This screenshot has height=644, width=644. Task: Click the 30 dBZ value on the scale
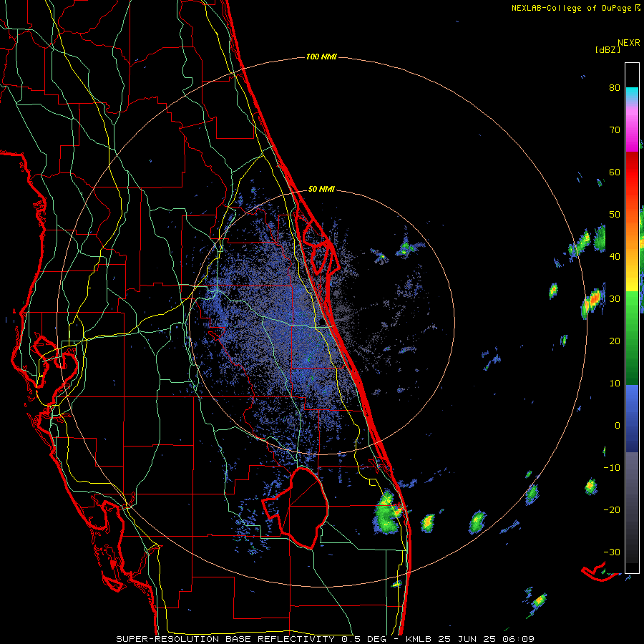click(615, 299)
